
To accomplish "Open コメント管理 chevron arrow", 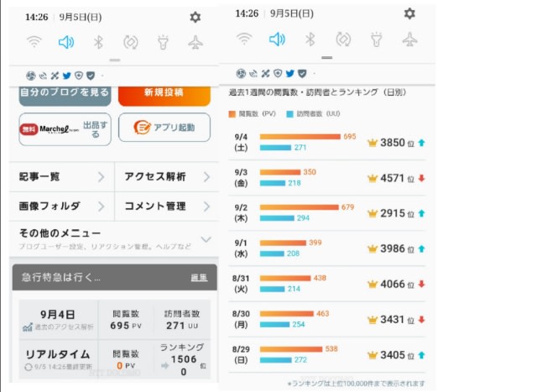I will [x=206, y=206].
